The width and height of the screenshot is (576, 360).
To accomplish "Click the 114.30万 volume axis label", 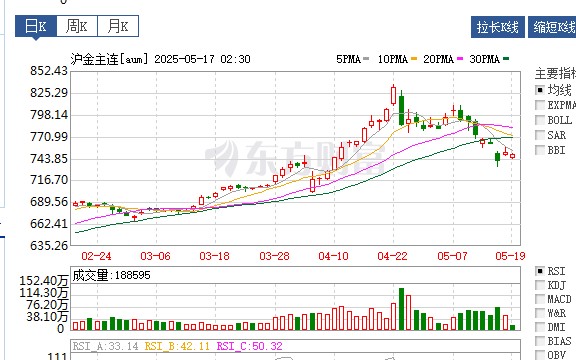I will [x=44, y=293].
